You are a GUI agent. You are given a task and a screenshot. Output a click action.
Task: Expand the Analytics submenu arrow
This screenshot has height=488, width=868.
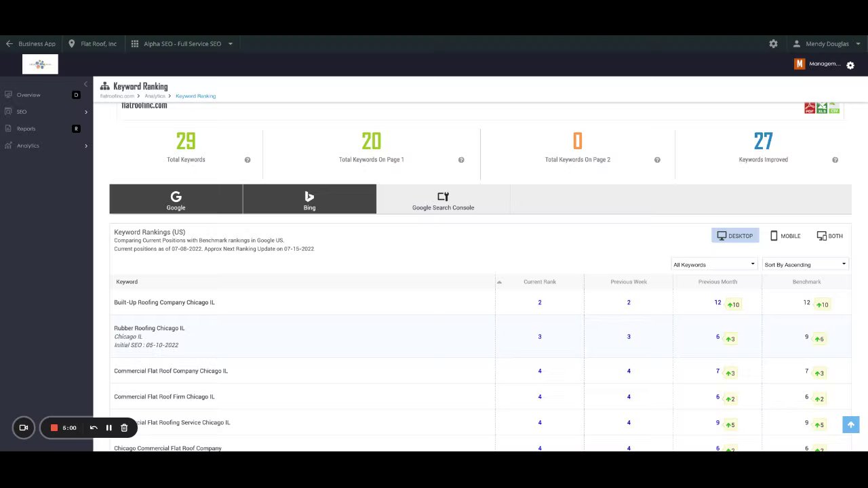[85, 146]
